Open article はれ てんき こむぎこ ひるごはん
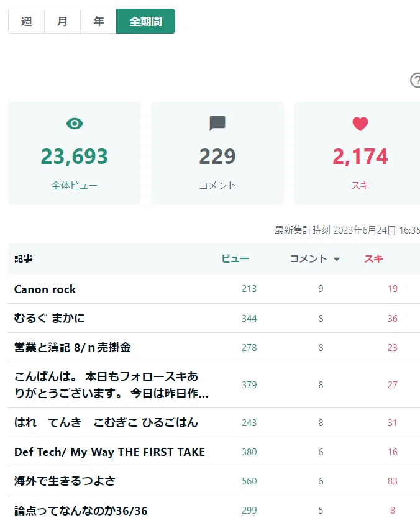This screenshot has height=523, width=420. [106, 422]
